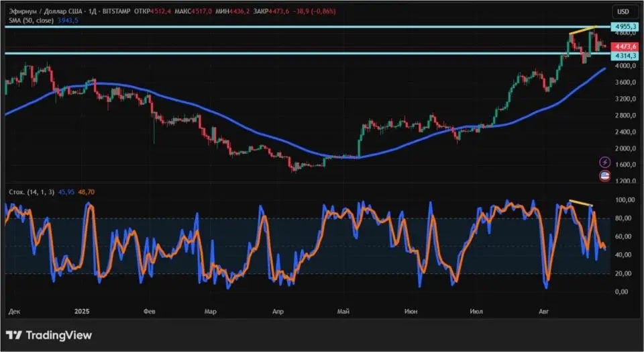Image resolution: width=644 pixels, height=352 pixels.
Task: Select the SMA (50, close) indicator legend
Action: pyautogui.click(x=32, y=21)
